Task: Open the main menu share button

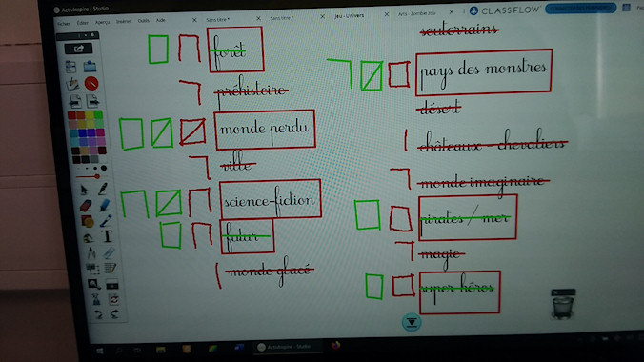Action: tap(78, 49)
